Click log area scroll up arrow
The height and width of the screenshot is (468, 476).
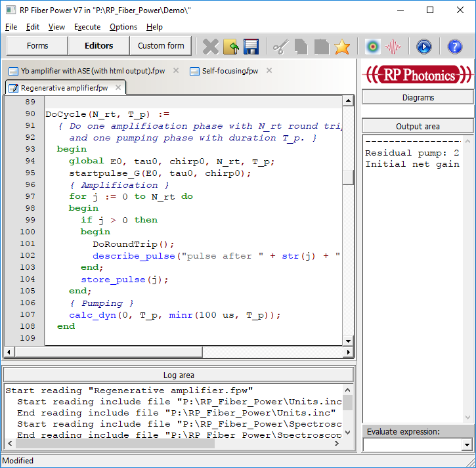pos(347,390)
